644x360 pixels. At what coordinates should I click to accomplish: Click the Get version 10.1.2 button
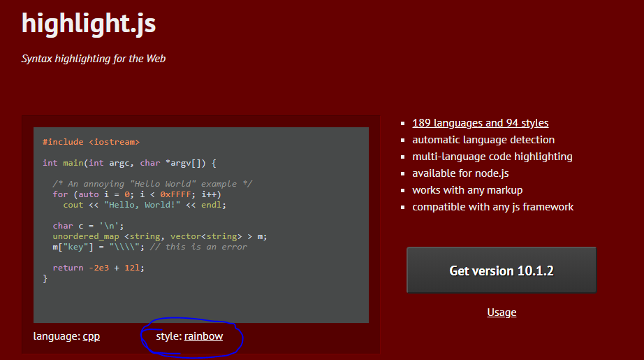(x=501, y=270)
